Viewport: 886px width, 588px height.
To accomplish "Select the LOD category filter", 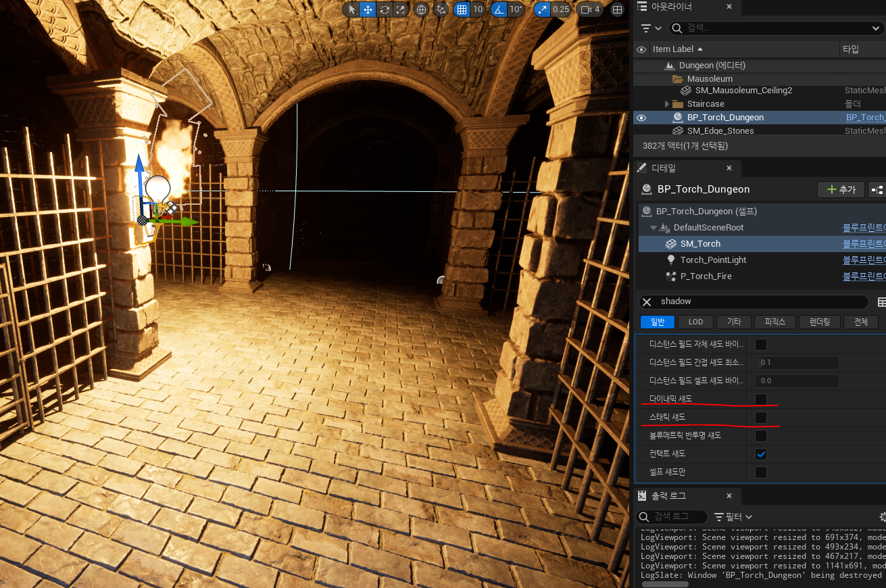I will coord(695,322).
